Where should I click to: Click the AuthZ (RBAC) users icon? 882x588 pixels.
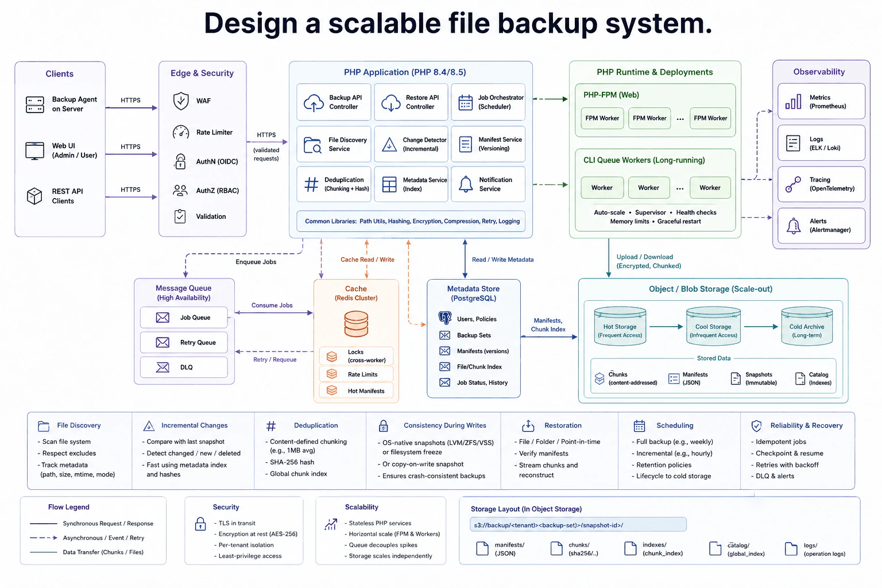(180, 190)
